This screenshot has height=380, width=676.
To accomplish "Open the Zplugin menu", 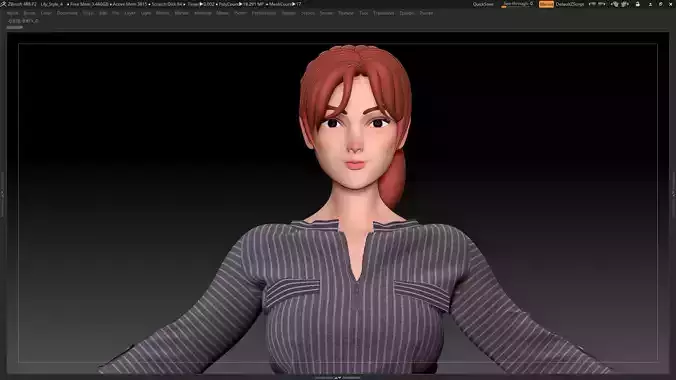I will [x=407, y=13].
